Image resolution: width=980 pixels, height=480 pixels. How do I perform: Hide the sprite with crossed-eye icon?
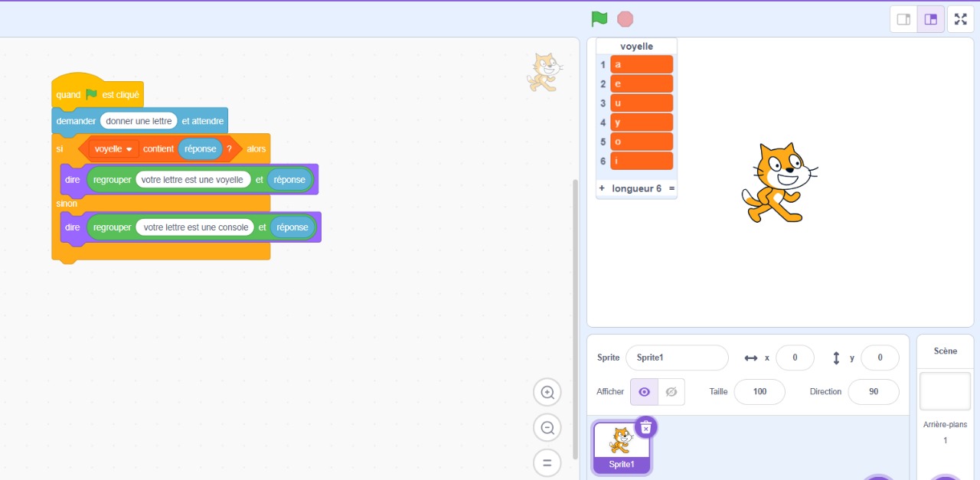[671, 392]
